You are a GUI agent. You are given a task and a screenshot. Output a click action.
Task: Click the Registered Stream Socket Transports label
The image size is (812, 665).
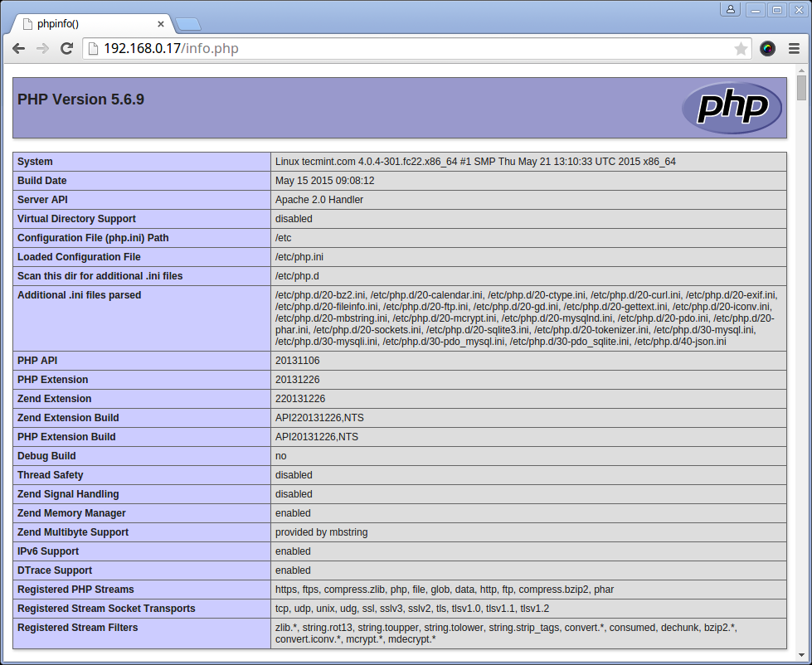[106, 609]
